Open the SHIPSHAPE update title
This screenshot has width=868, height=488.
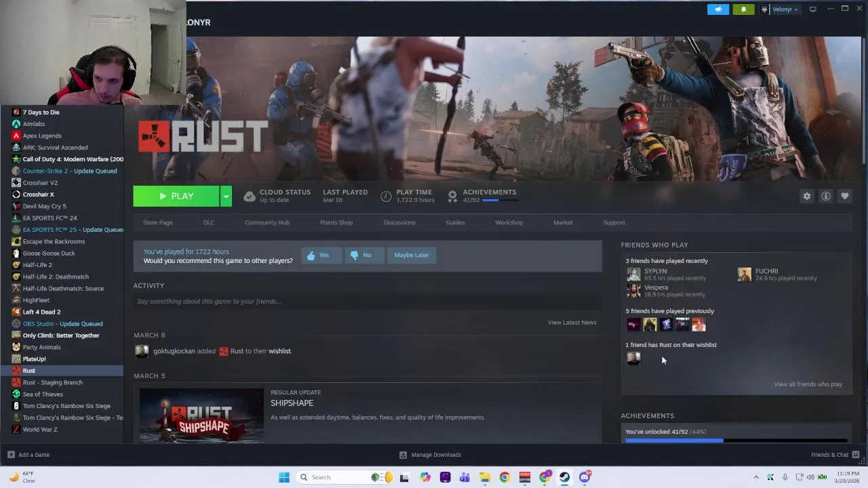coord(292,403)
